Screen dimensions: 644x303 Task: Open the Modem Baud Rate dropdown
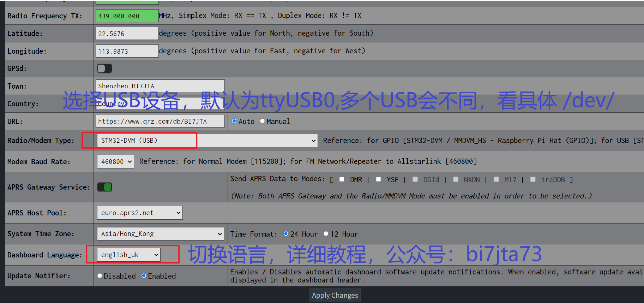115,162
